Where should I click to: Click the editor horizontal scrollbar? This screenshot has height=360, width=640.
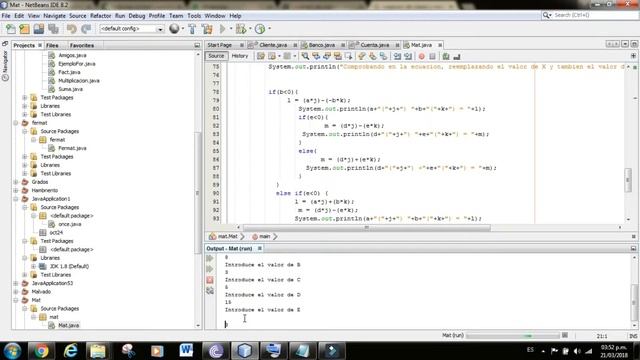367,227
